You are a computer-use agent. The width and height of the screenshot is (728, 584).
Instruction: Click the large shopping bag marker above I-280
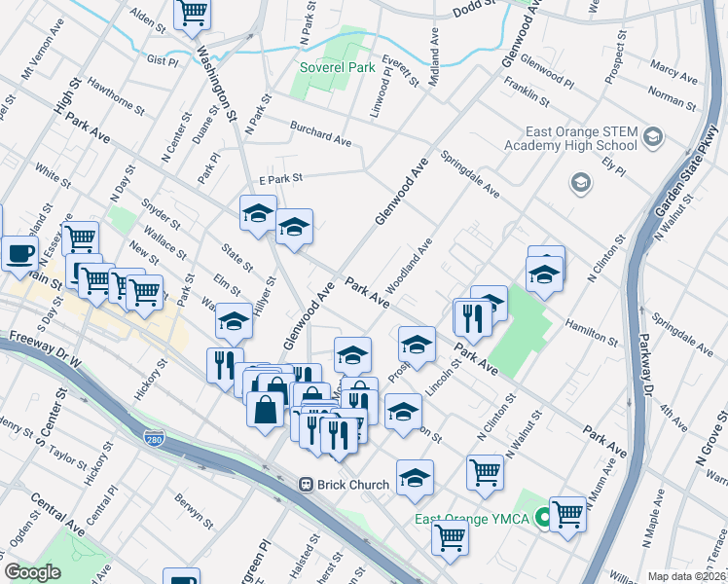(265, 410)
